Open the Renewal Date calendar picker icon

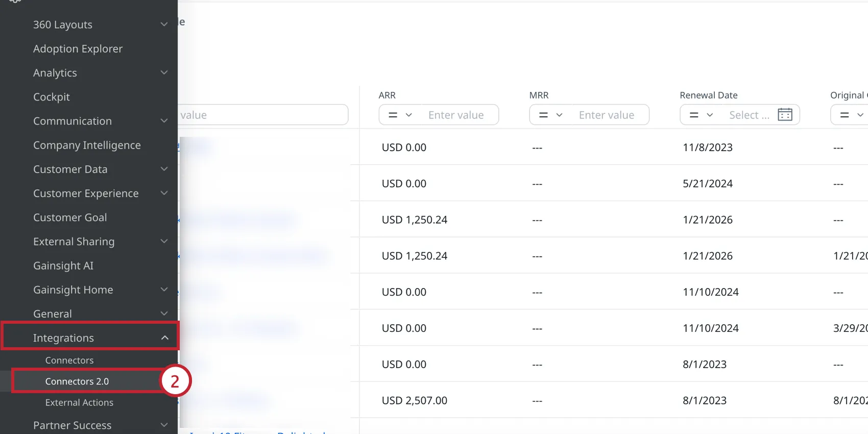tap(785, 115)
